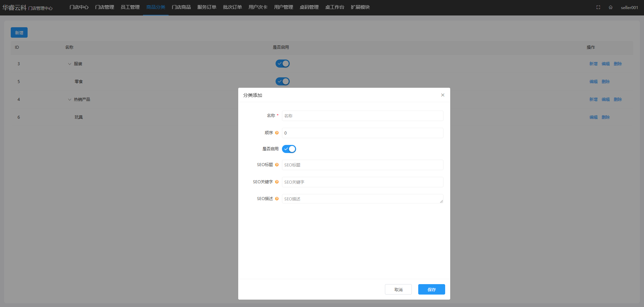Screen dimensions: 644x307
Task: Click 删除 link for the 玩具 row
Action: 606,117
